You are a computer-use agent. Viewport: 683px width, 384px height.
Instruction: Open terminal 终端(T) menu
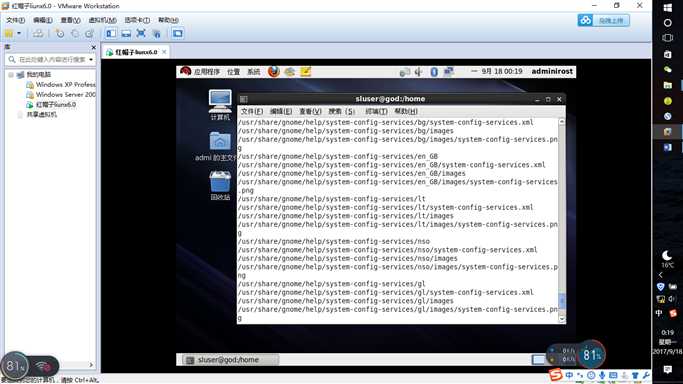[376, 111]
